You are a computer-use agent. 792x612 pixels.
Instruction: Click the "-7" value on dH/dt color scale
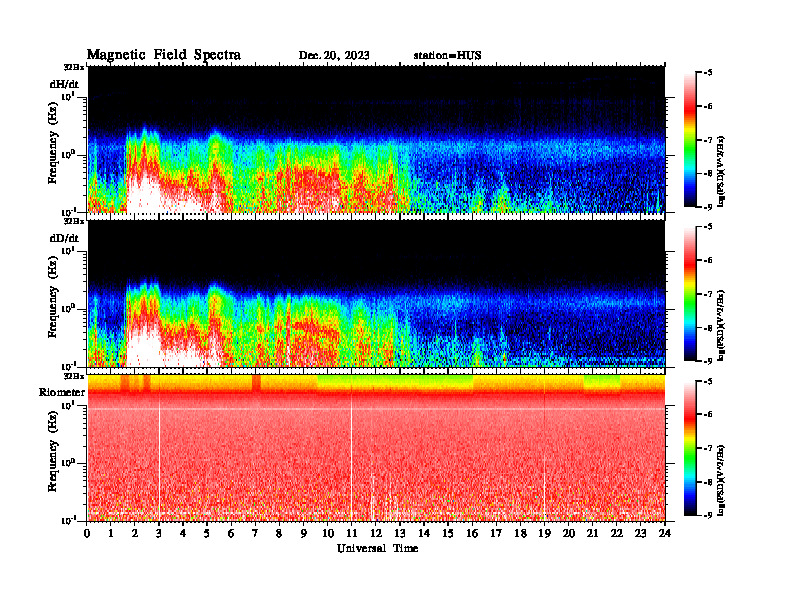(x=708, y=140)
